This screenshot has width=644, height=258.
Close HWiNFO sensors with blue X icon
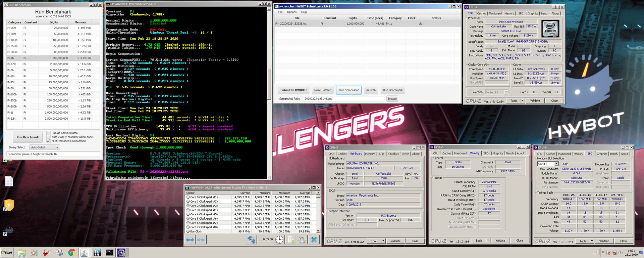click(x=314, y=240)
